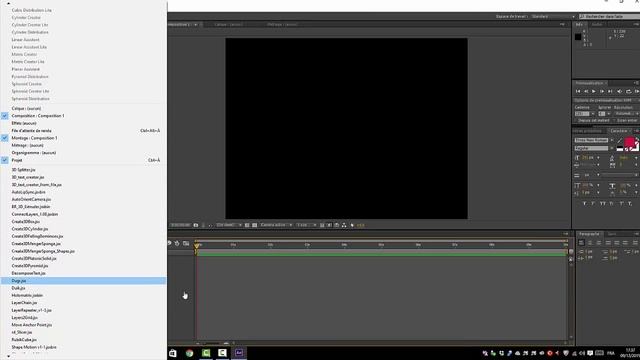The width and height of the screenshot is (640, 360).
Task: Open the Caractère panel tab
Action: point(619,131)
